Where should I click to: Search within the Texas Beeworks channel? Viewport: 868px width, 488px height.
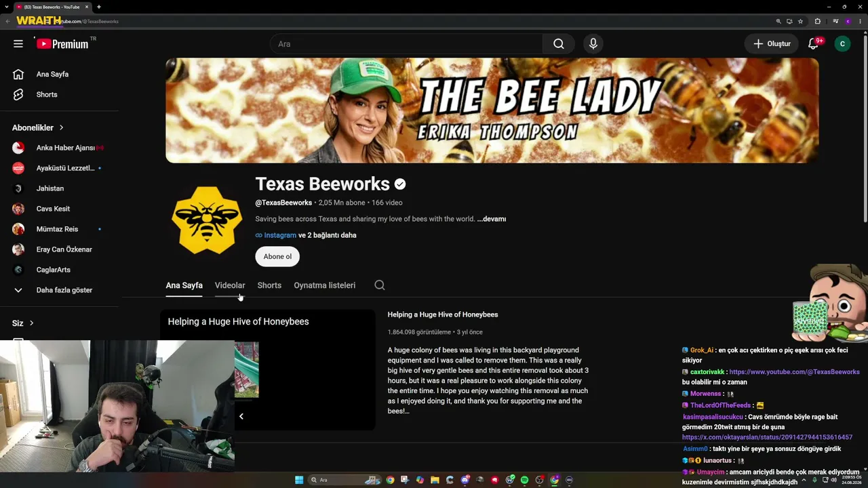click(x=380, y=285)
